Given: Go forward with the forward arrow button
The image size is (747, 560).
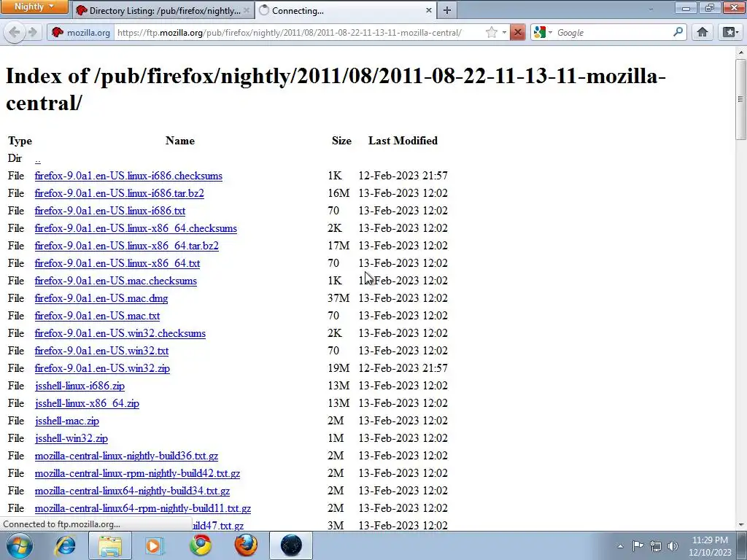Looking at the screenshot, I should click(32, 32).
